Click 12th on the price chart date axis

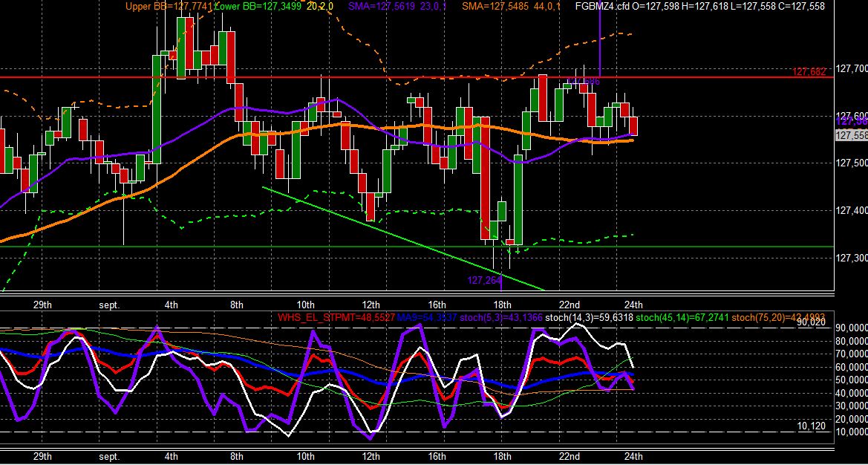(371, 305)
